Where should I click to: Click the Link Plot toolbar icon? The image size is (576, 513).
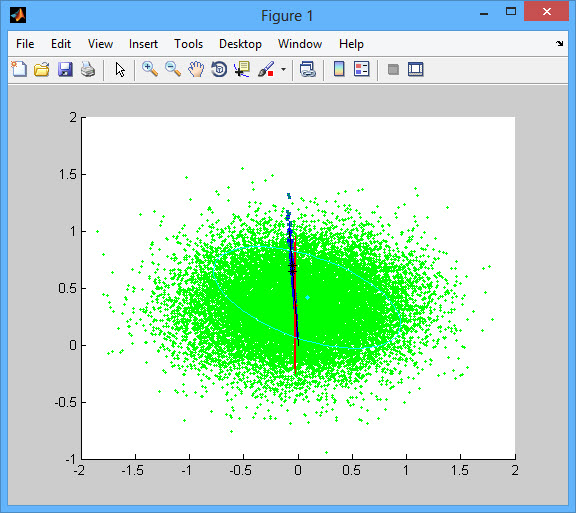tap(307, 69)
